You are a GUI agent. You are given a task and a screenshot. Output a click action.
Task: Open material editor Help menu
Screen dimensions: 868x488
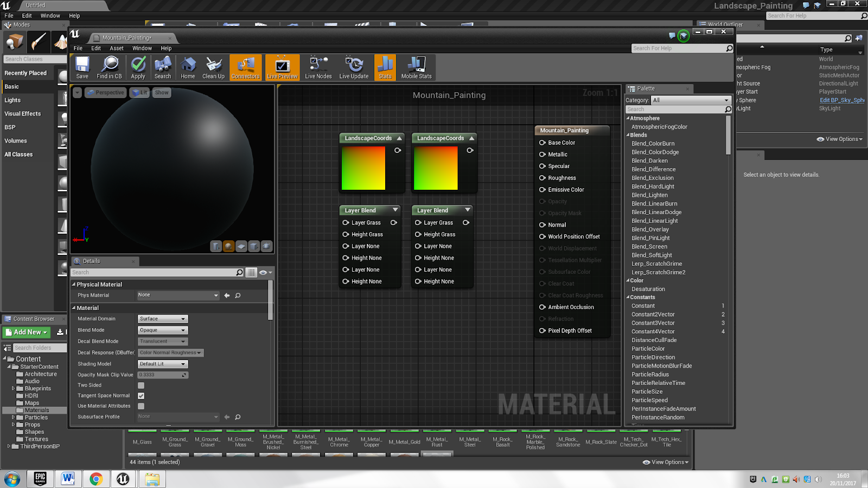tap(166, 48)
